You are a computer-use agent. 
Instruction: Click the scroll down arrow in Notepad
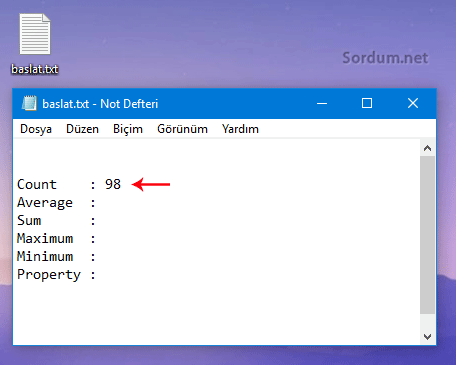point(427,337)
